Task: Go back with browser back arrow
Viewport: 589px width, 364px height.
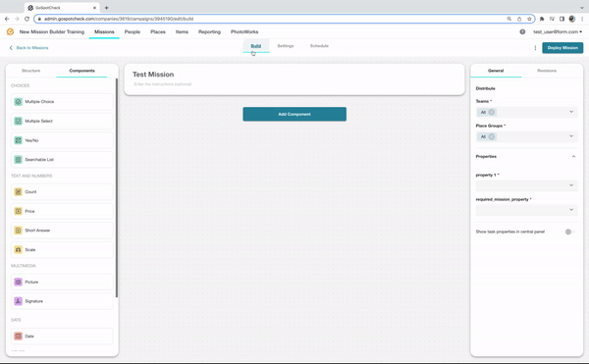Action: point(7,19)
